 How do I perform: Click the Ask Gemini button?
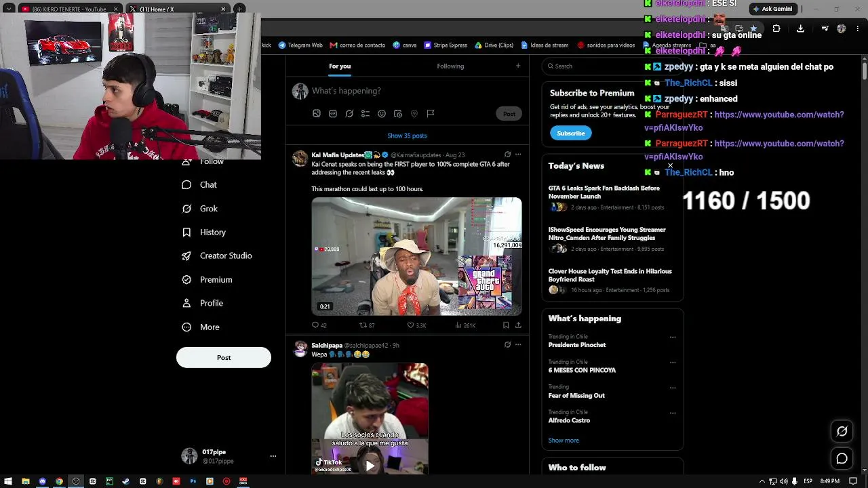pyautogui.click(x=772, y=9)
